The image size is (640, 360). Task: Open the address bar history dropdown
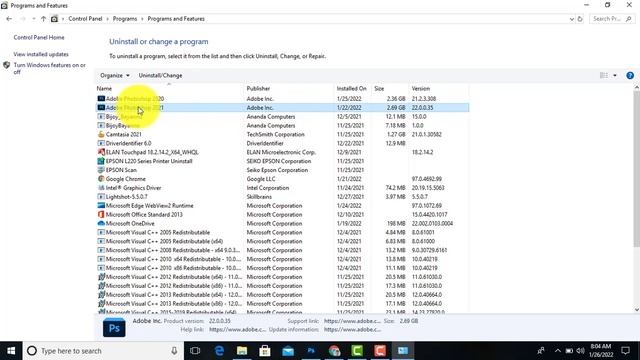[x=571, y=19]
